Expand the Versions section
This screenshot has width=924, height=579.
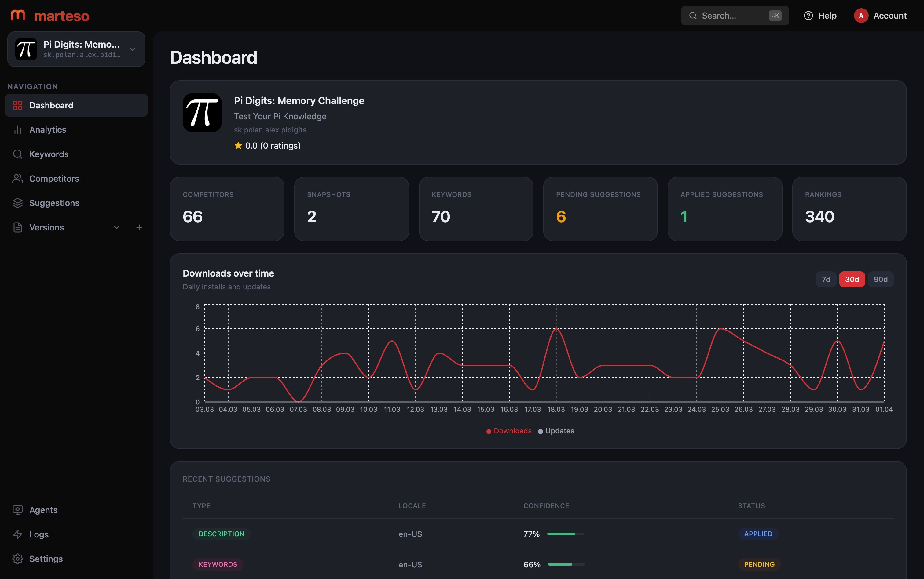click(116, 227)
